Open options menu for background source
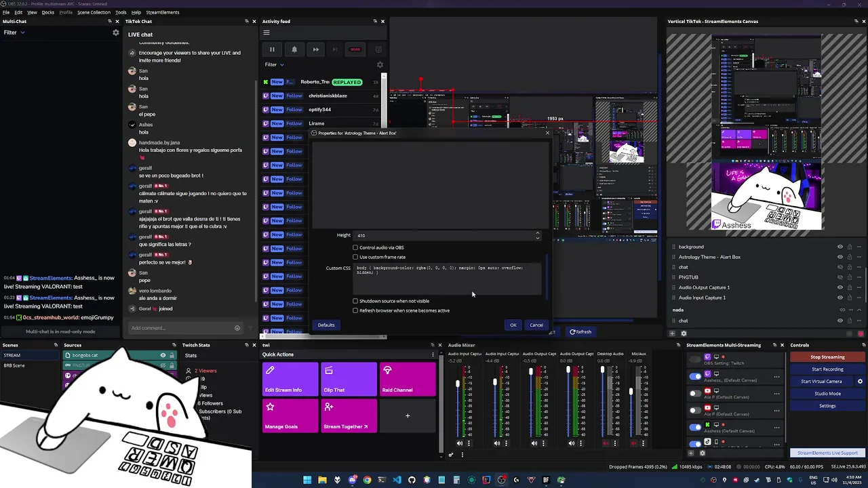Image resolution: width=868 pixels, height=488 pixels. [x=859, y=247]
